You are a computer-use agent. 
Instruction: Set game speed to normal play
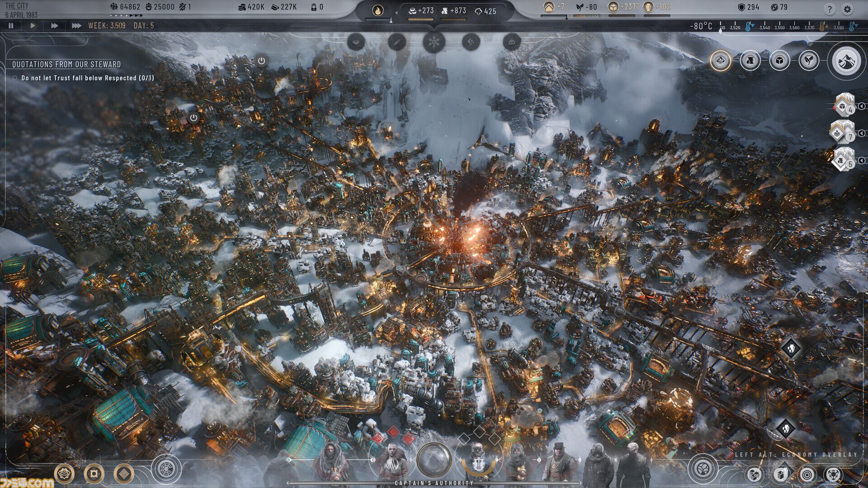point(33,26)
